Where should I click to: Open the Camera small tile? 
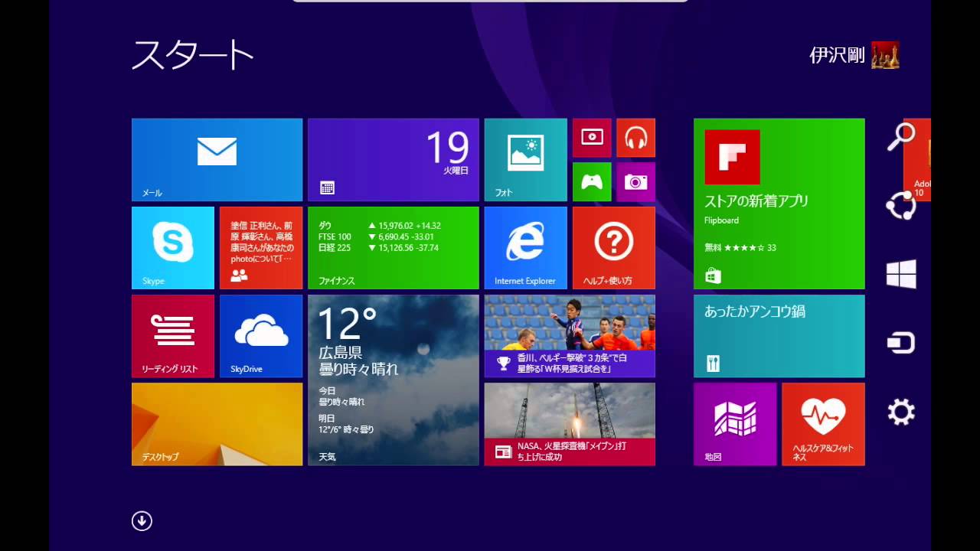(635, 181)
